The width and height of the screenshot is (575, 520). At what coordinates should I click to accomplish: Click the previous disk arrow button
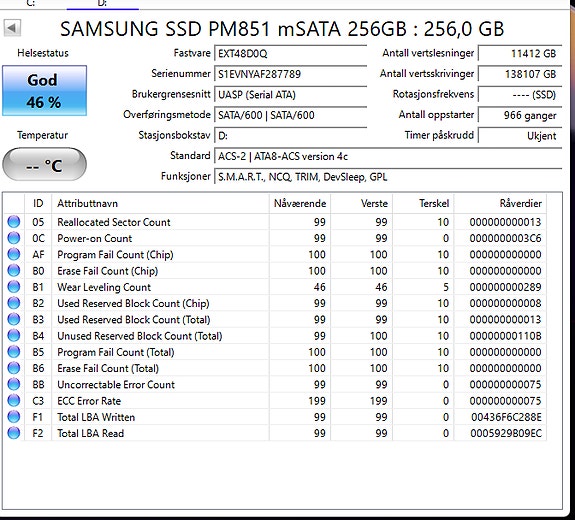click(x=12, y=28)
